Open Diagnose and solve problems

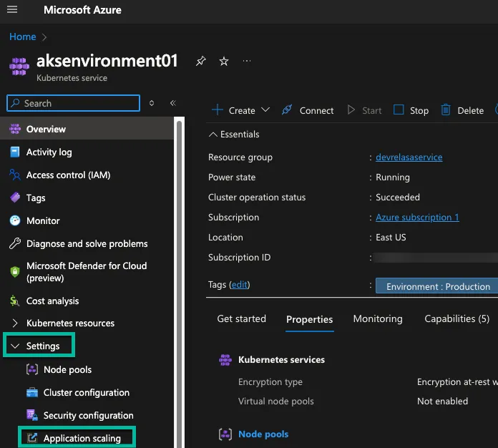point(87,243)
